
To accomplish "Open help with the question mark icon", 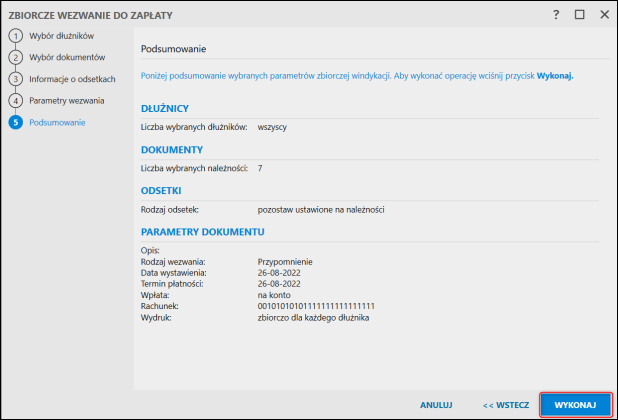I will 556,16.
